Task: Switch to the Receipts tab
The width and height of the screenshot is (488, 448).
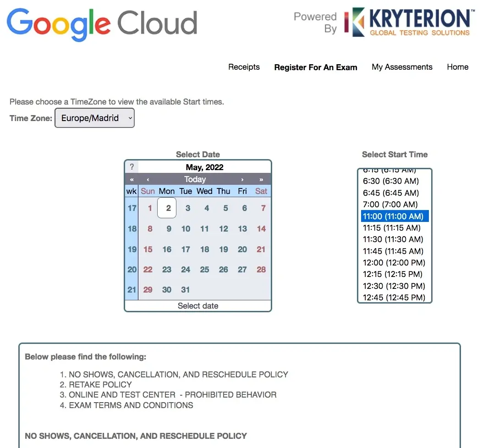Action: [244, 67]
